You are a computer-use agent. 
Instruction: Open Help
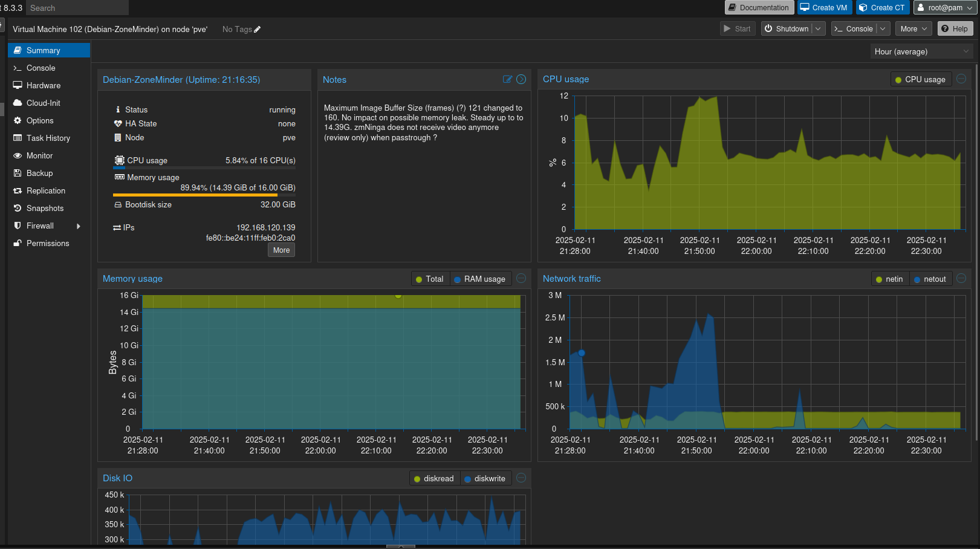(955, 28)
